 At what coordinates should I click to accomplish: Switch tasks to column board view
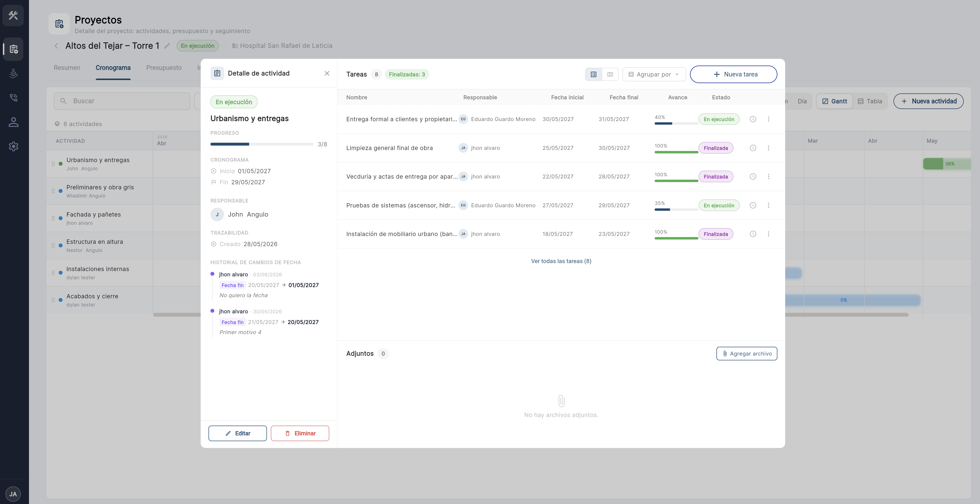tap(610, 74)
